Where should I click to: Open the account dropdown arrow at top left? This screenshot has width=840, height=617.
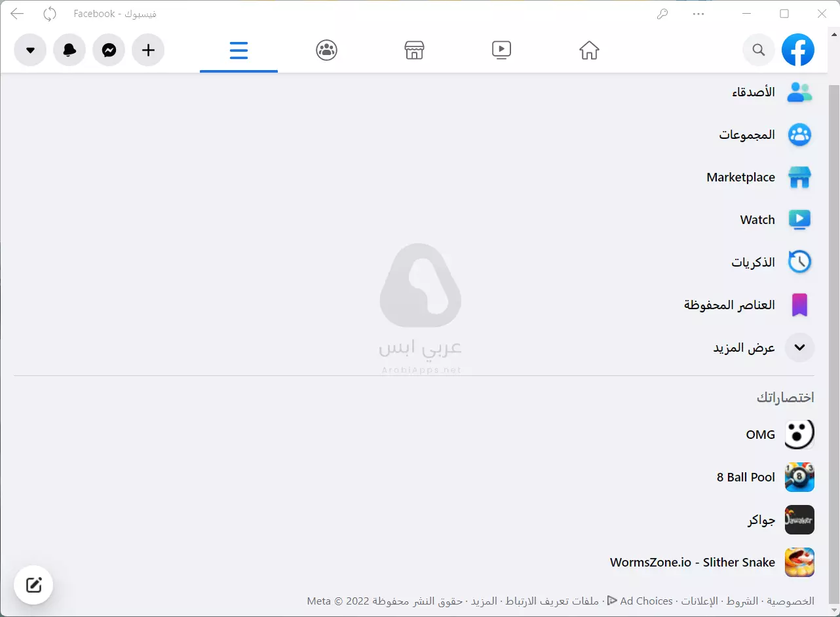pyautogui.click(x=30, y=50)
